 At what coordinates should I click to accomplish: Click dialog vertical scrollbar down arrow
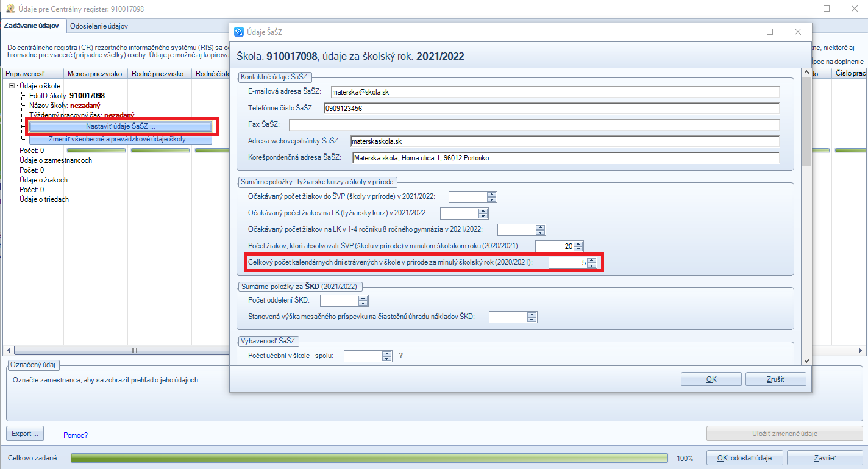pyautogui.click(x=806, y=360)
